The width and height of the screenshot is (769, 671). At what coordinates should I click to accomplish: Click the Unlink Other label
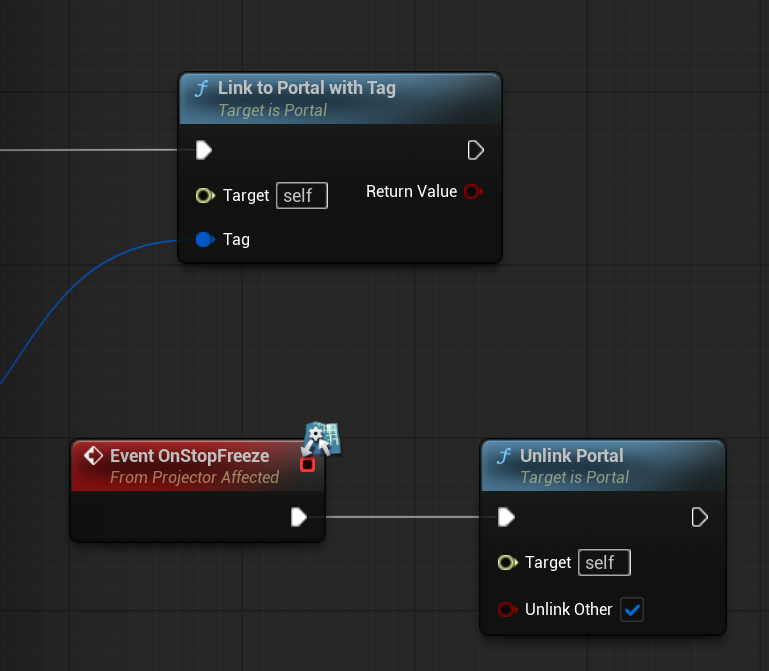(x=568, y=610)
